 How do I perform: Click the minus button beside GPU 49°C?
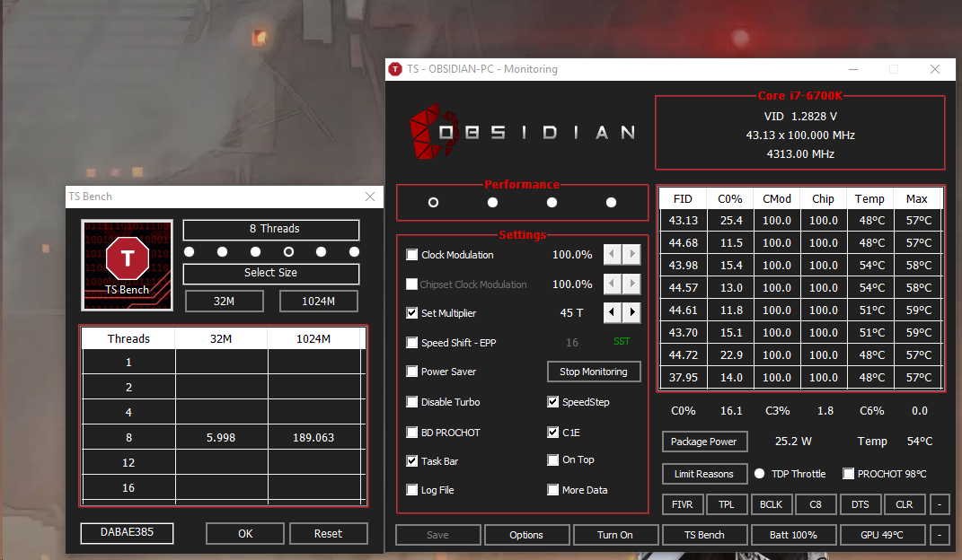(x=940, y=535)
